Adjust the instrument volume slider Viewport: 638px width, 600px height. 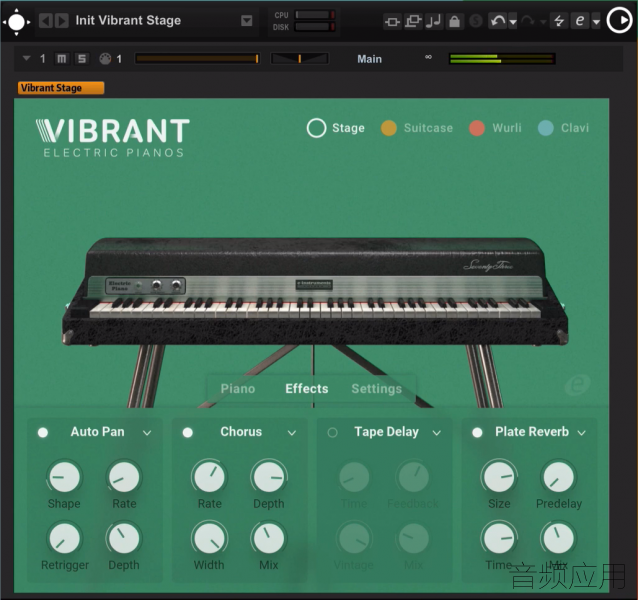tap(197, 59)
